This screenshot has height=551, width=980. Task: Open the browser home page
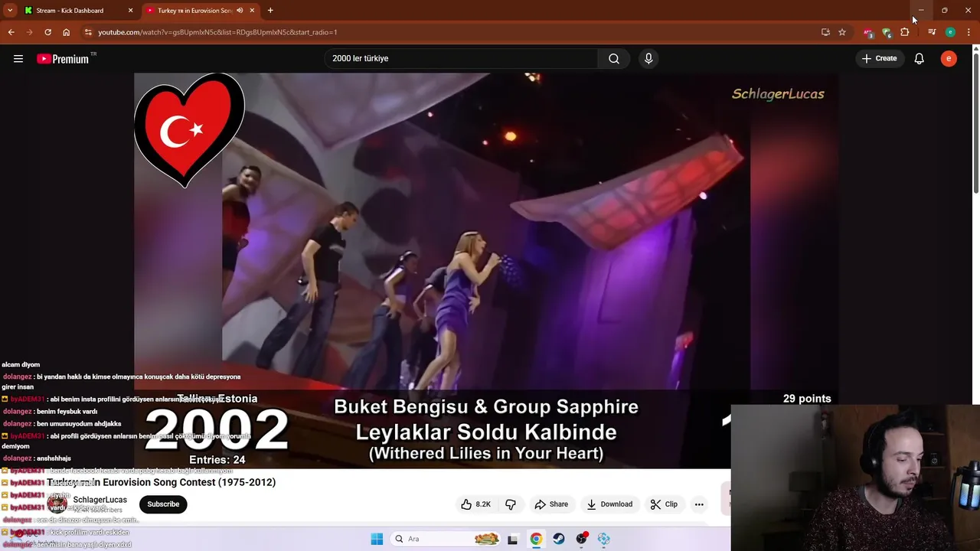(67, 32)
